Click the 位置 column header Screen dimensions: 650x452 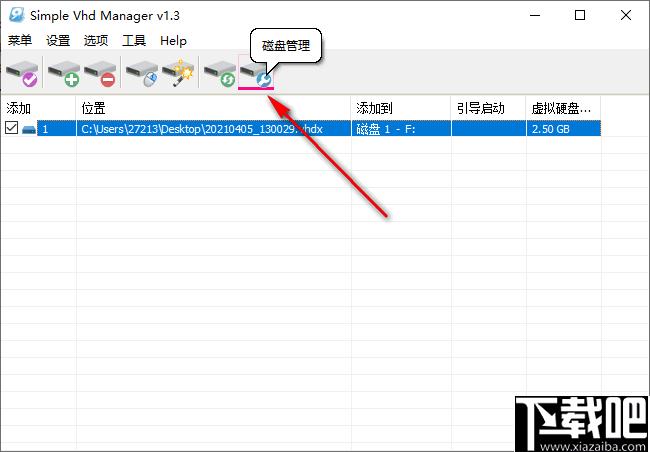click(x=214, y=108)
